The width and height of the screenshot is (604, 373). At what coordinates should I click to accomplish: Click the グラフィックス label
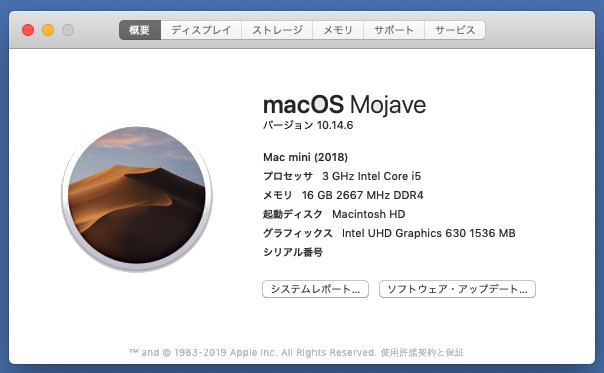click(x=298, y=233)
